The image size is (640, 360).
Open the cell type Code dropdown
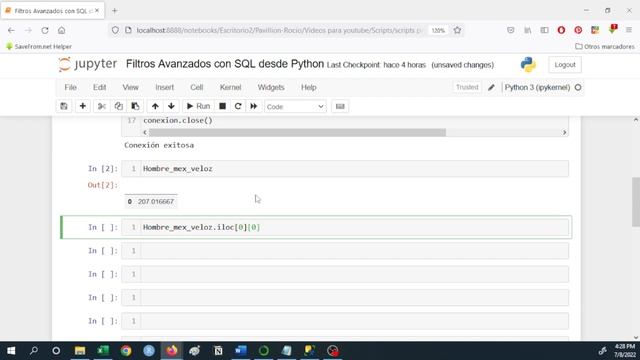point(295,107)
